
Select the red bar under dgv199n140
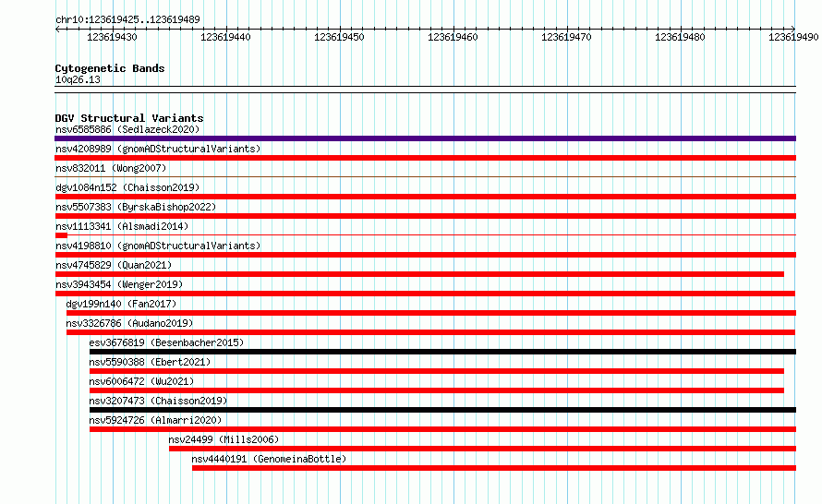(431, 313)
